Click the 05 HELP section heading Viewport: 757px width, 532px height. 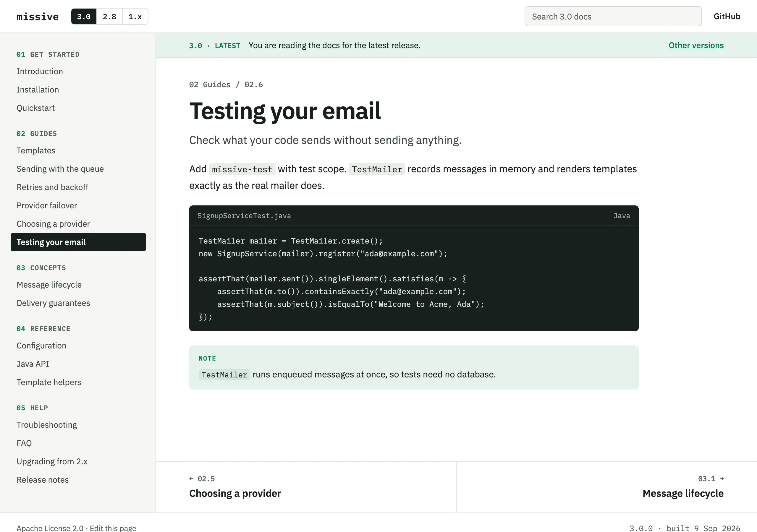(x=32, y=408)
